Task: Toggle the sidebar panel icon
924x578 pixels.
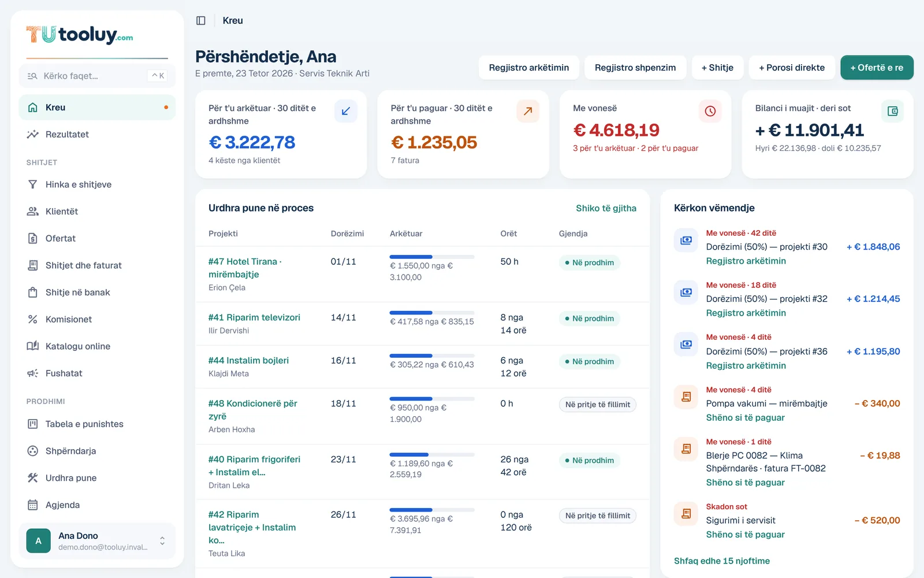Action: point(201,21)
